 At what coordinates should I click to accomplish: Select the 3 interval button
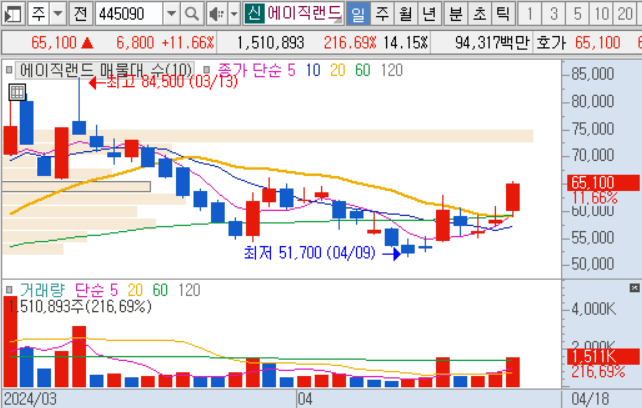click(x=553, y=14)
